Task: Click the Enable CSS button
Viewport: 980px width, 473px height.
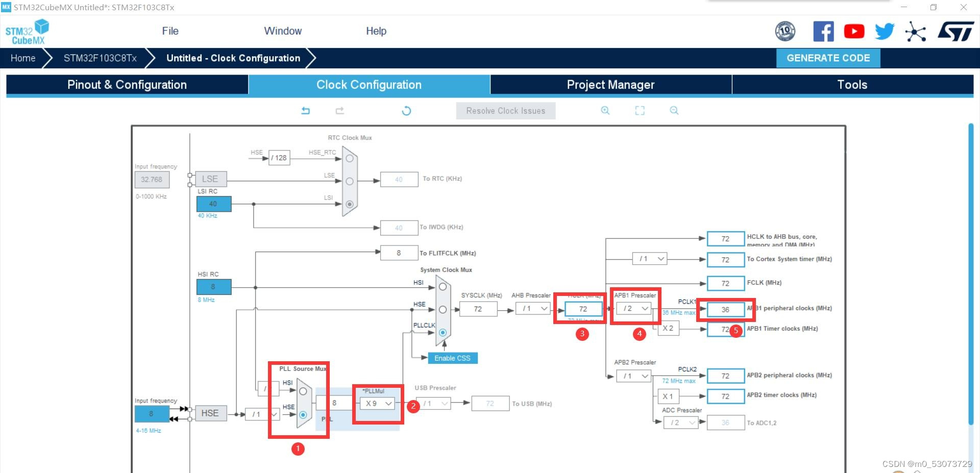Action: point(452,358)
